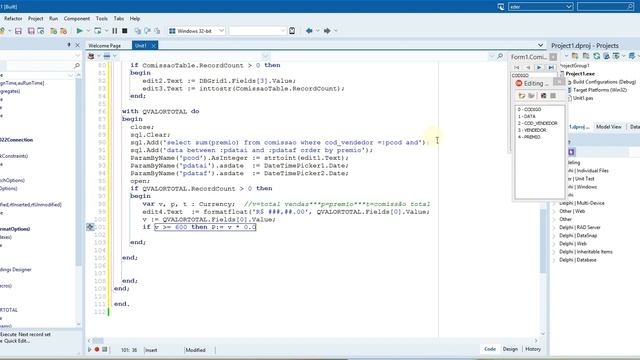Click the Save All icon in the toolbar
640x360 pixels.
pyautogui.click(x=31, y=31)
